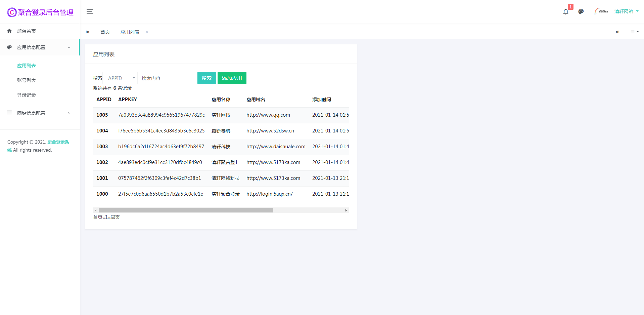The height and width of the screenshot is (315, 644).
Task: Click the 搜索 button
Action: (206, 78)
